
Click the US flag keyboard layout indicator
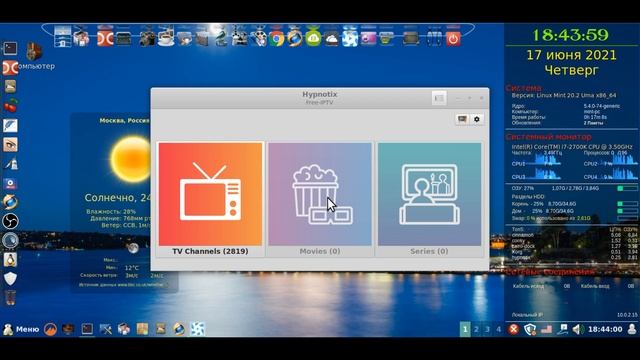coord(546,329)
